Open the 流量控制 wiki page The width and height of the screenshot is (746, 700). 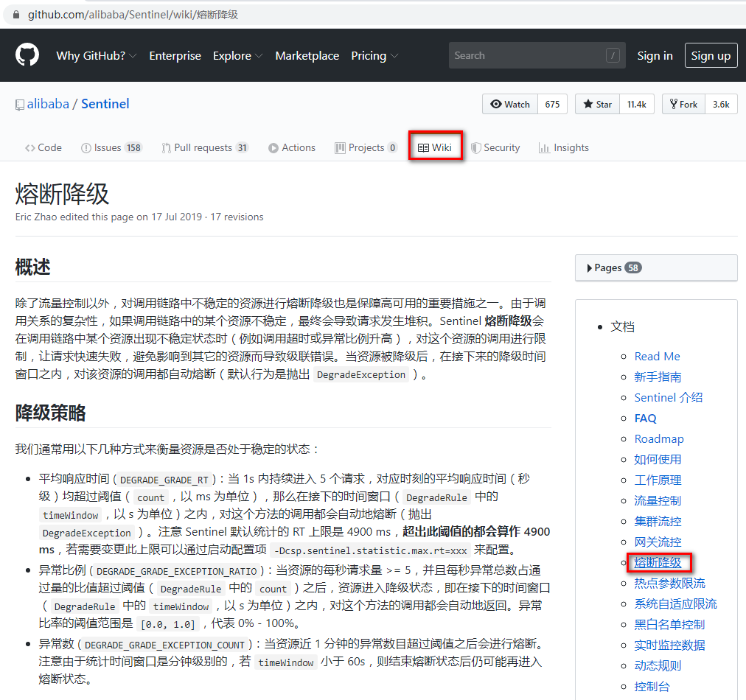tap(658, 501)
